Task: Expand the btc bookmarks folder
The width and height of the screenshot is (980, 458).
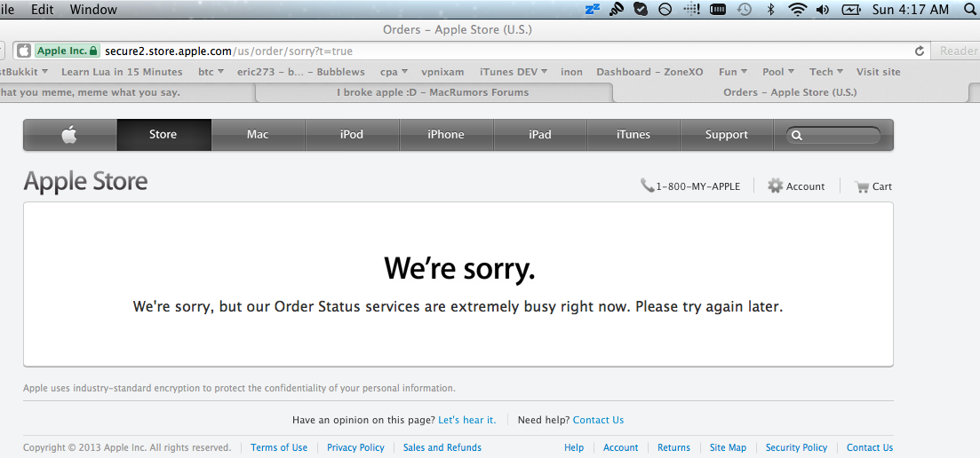Action: pos(211,72)
